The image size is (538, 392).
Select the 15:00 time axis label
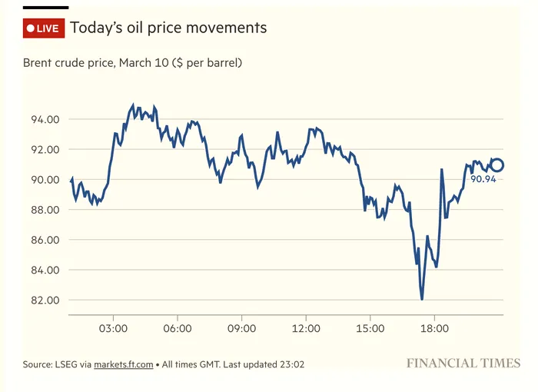370,328
